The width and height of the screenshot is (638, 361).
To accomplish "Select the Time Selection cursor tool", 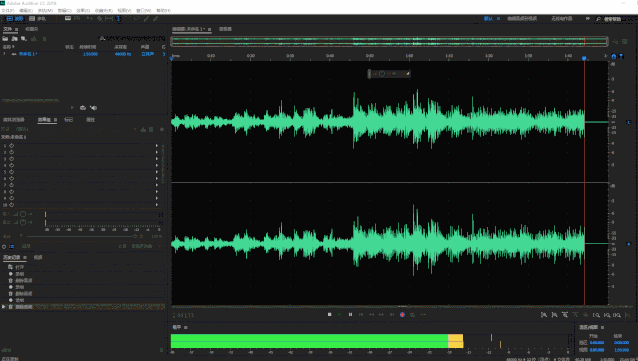I will click(x=118, y=19).
